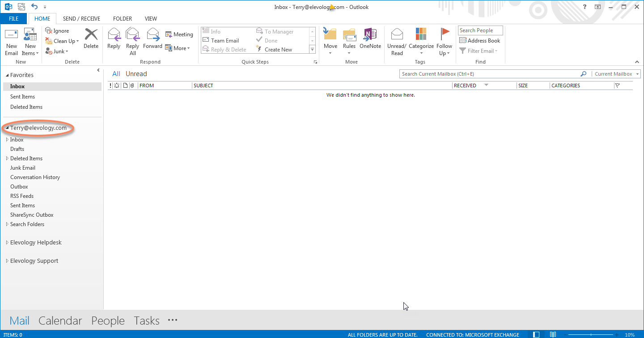
Task: Open Deleted Items in Favorites
Action: point(52,107)
